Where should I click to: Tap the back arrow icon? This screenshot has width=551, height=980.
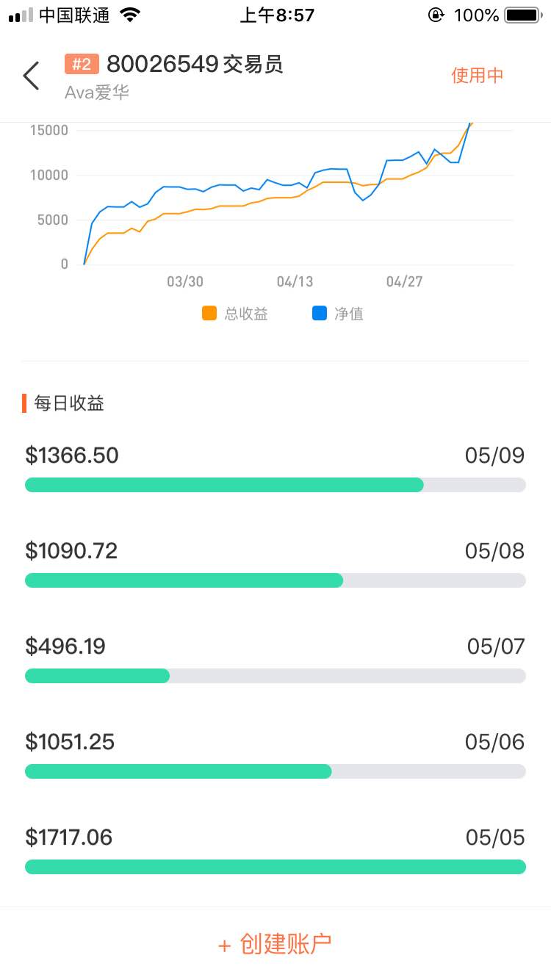coord(31,76)
